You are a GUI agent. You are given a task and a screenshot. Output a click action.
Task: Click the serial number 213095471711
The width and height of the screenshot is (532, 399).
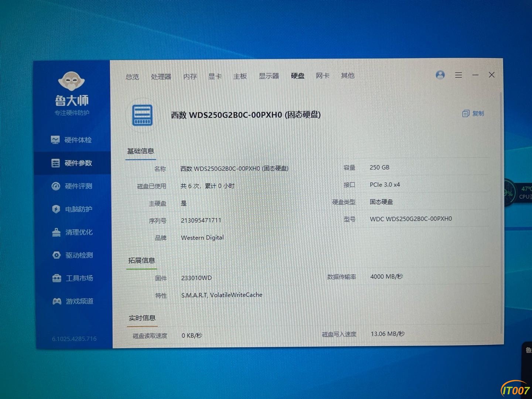(x=201, y=220)
